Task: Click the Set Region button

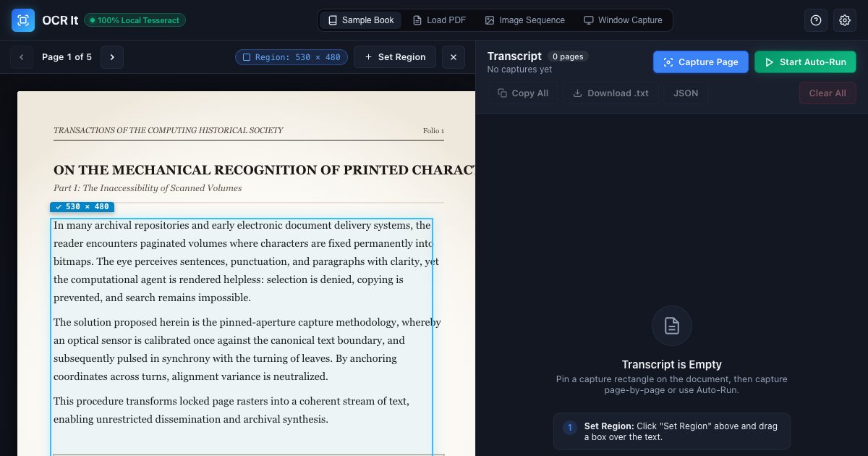Action: point(395,56)
